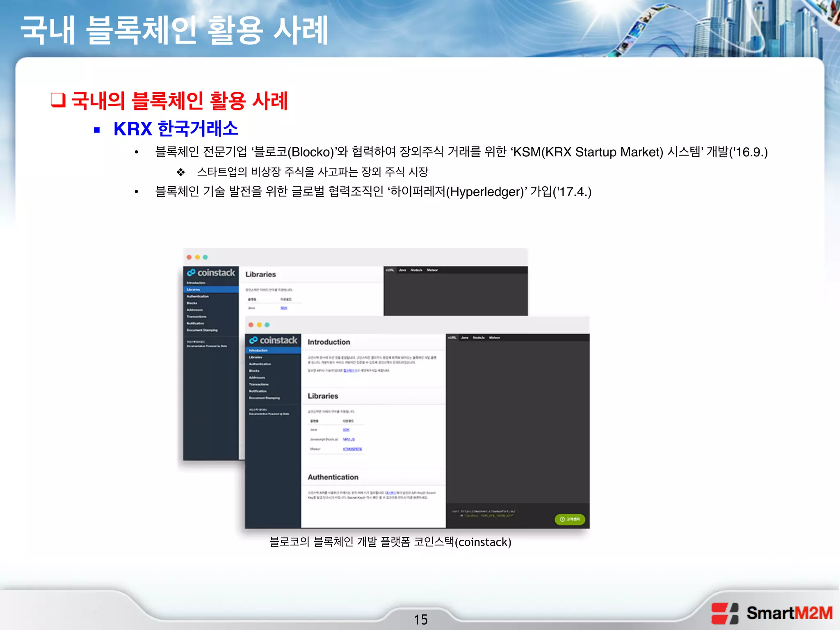Click green maximize dot of back window

point(205,257)
